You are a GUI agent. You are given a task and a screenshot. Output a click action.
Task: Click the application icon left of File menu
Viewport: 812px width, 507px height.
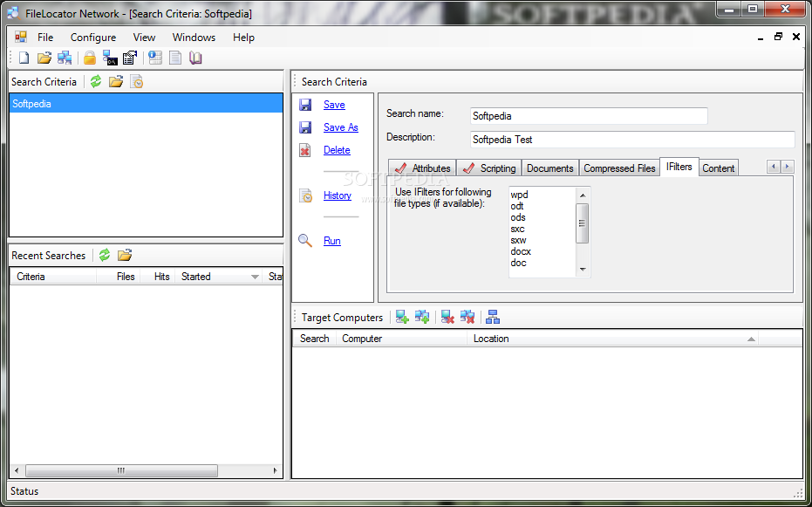coord(21,37)
